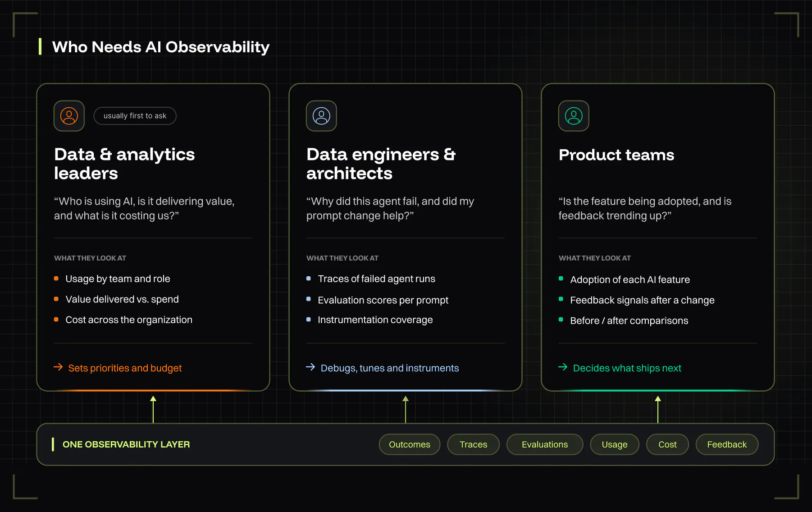Select 'Value delivered vs. spend' bullet

pyautogui.click(x=122, y=299)
